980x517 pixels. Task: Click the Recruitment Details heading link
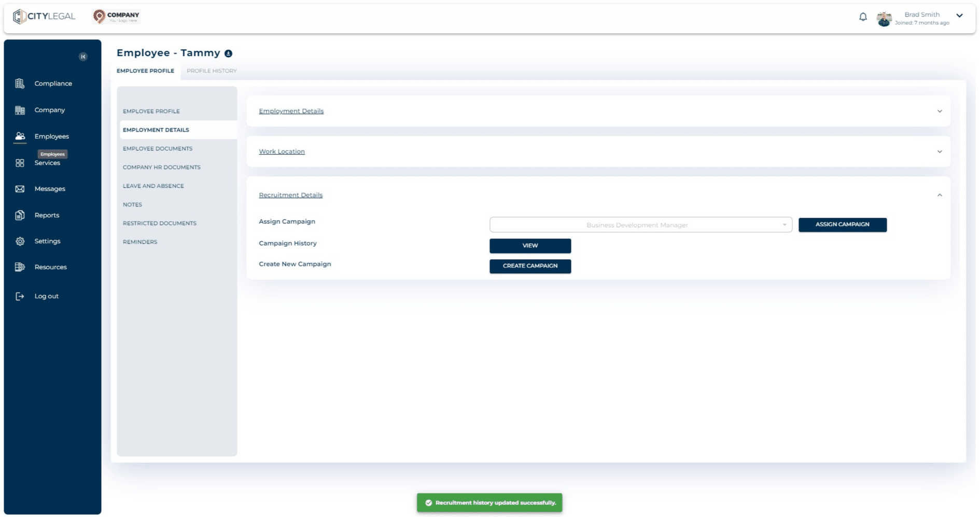(x=290, y=195)
